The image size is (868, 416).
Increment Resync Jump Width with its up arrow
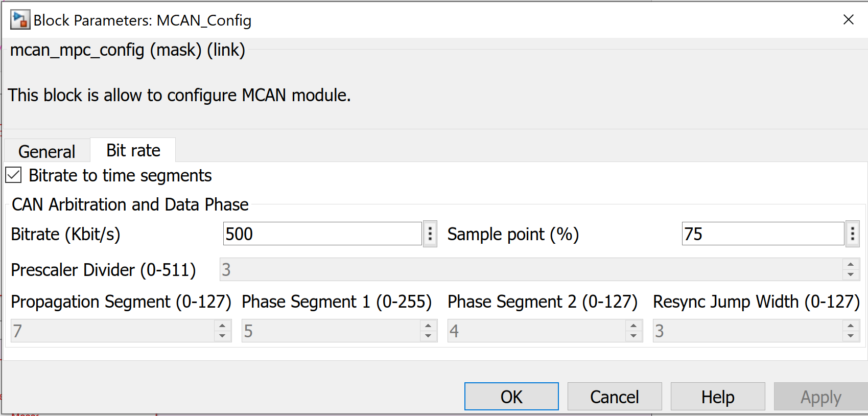tap(850, 326)
